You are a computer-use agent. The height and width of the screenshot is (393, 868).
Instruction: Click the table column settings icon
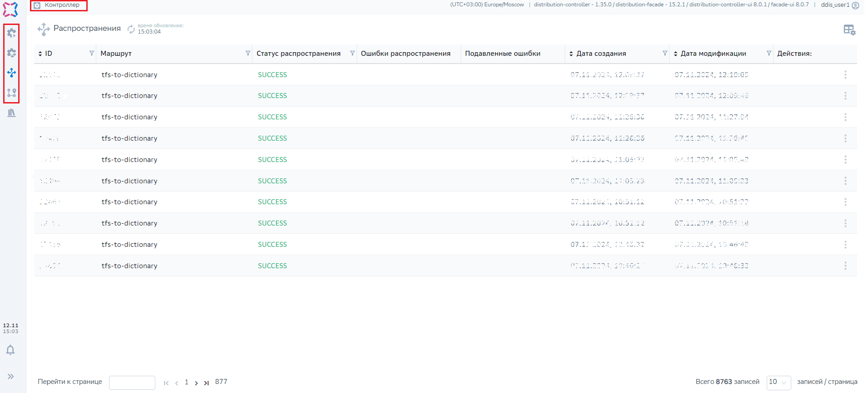coord(849,30)
